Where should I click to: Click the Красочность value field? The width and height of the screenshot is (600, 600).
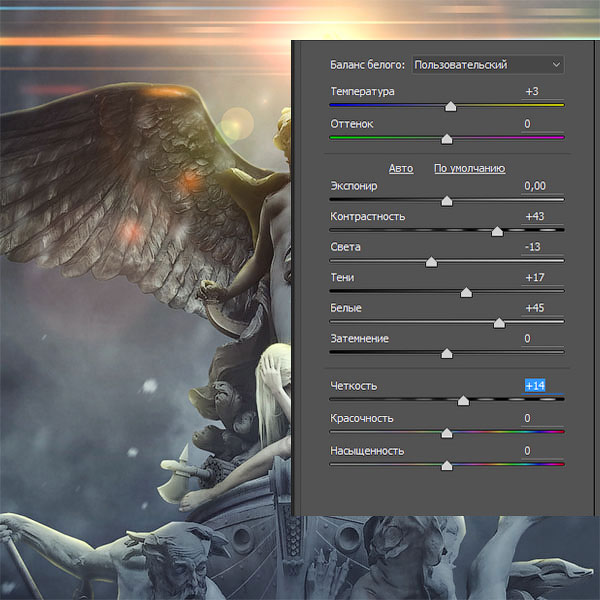tap(542, 418)
